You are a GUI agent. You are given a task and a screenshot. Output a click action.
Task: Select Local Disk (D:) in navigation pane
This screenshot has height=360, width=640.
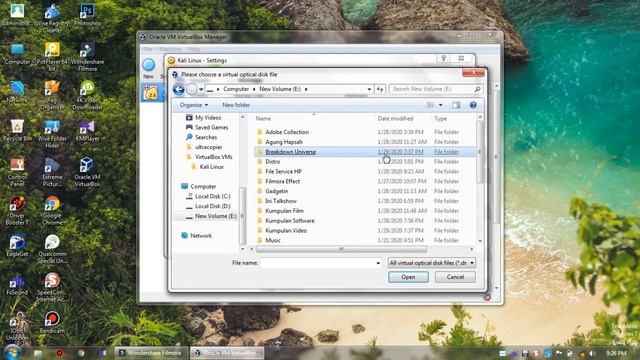(x=208, y=206)
